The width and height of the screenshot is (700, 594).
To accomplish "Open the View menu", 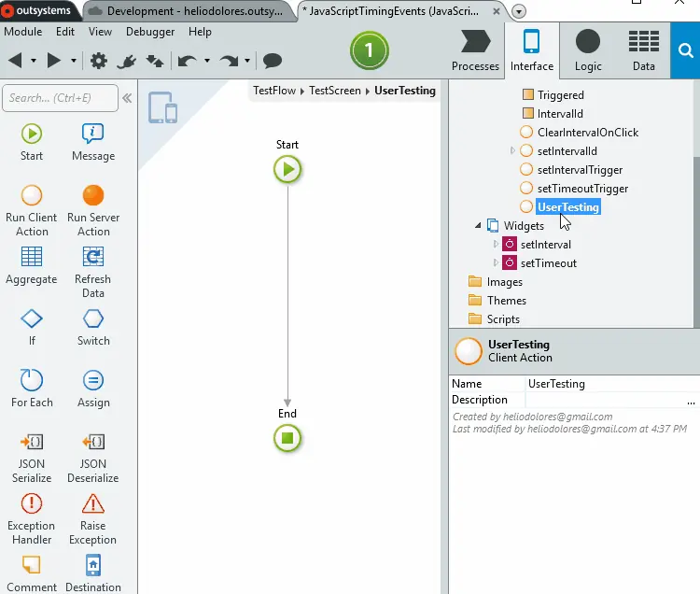I will click(100, 32).
